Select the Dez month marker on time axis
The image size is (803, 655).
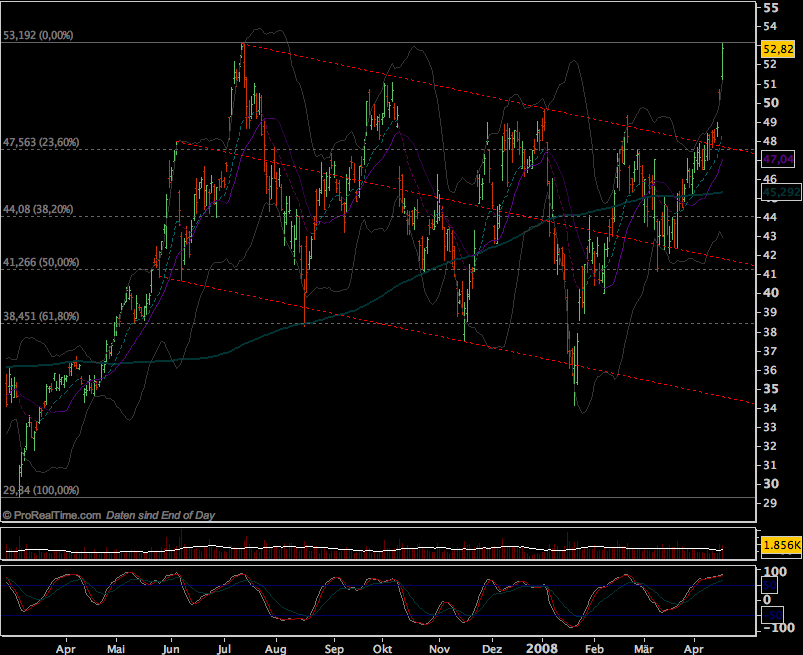[x=491, y=647]
